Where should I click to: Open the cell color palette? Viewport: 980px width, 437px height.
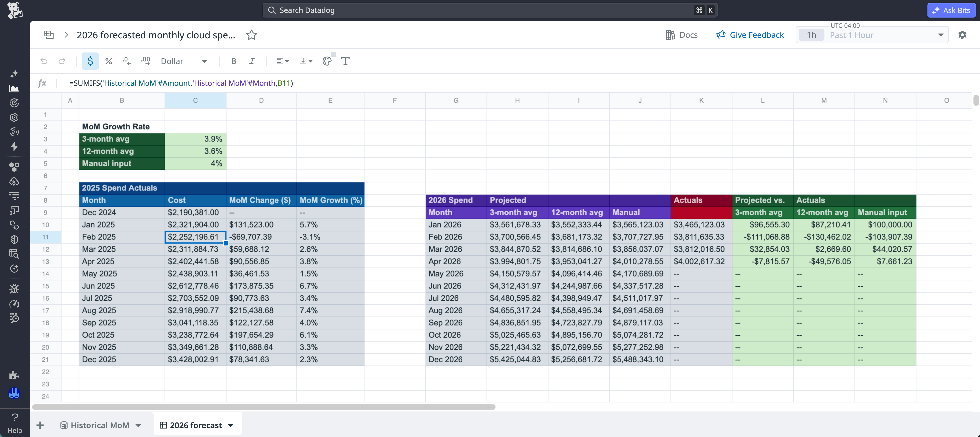coord(327,61)
